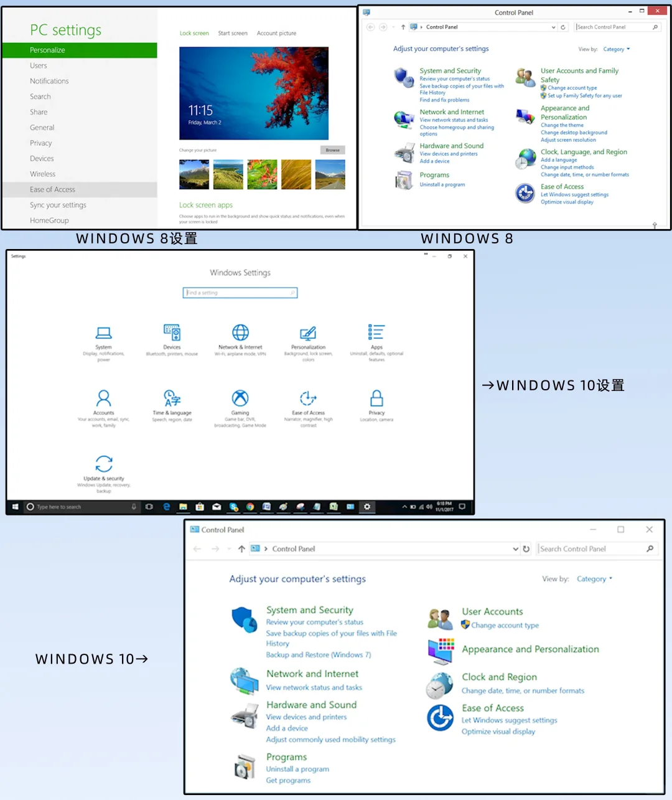This screenshot has height=800, width=672.
Task: Open Action Center icon on taskbar
Action: tap(462, 507)
